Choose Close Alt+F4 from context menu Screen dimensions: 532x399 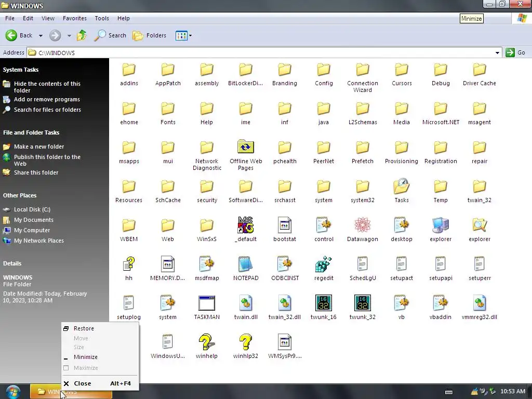coord(100,383)
